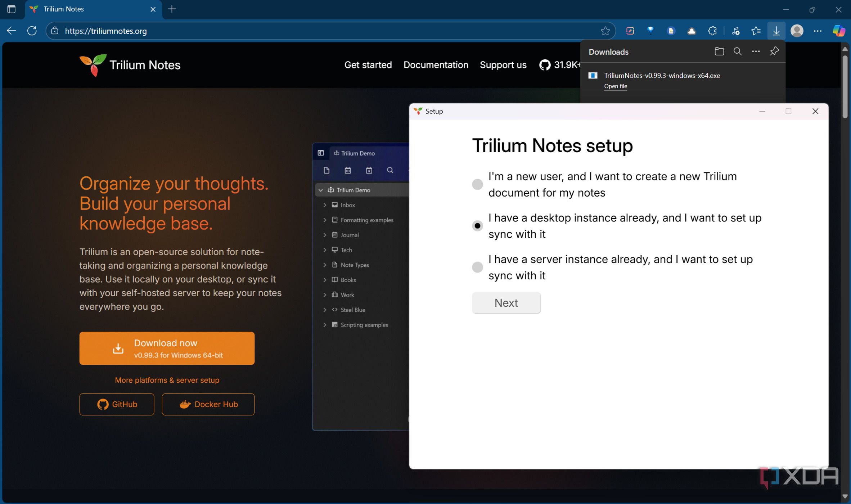Open the browser Extensions puzzle icon
The image size is (851, 504).
(712, 31)
